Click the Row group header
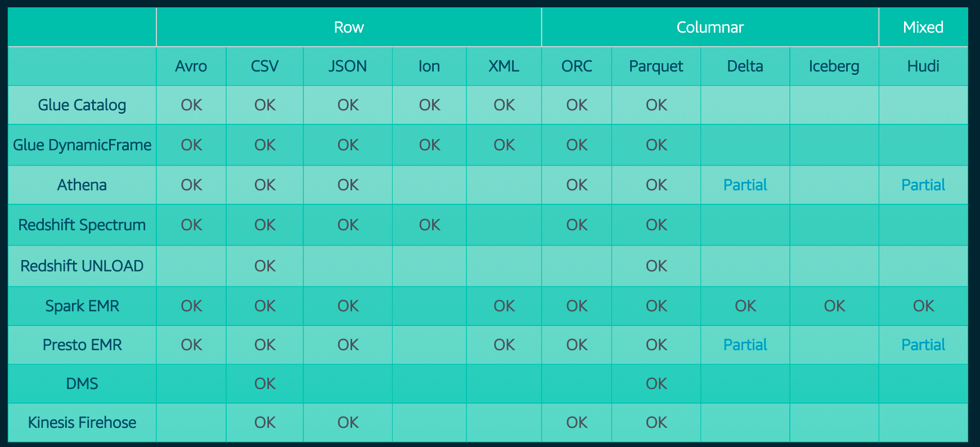 click(x=349, y=27)
